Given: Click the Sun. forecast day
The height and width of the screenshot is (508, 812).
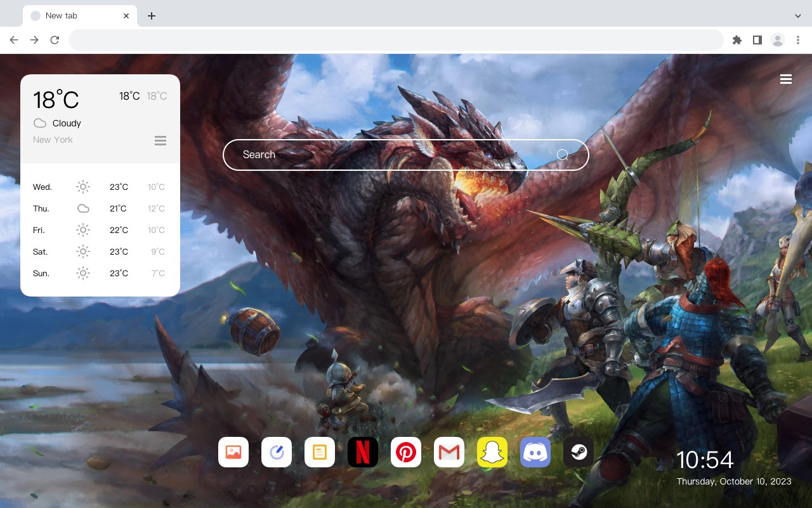Looking at the screenshot, I should point(41,273).
